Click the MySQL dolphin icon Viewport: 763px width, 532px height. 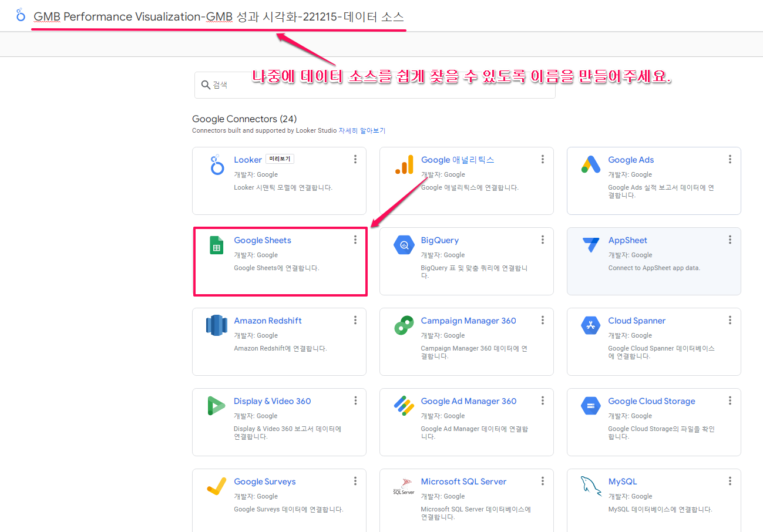tap(590, 486)
